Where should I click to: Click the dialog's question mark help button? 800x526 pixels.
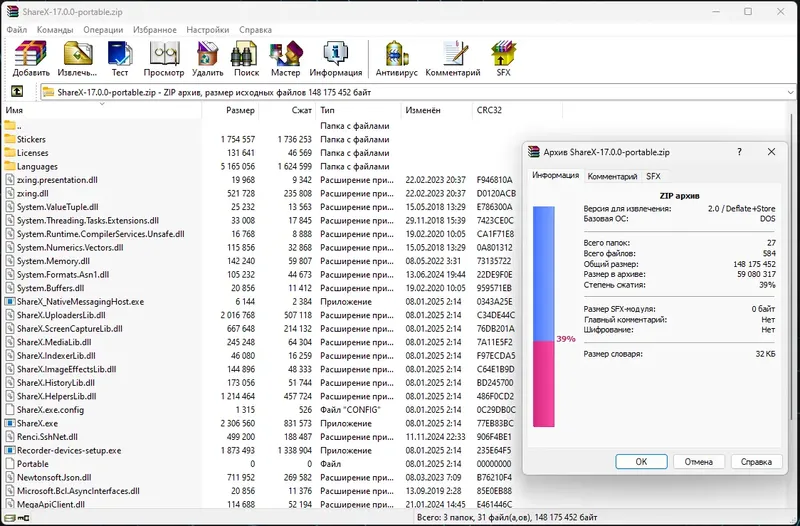pos(739,152)
